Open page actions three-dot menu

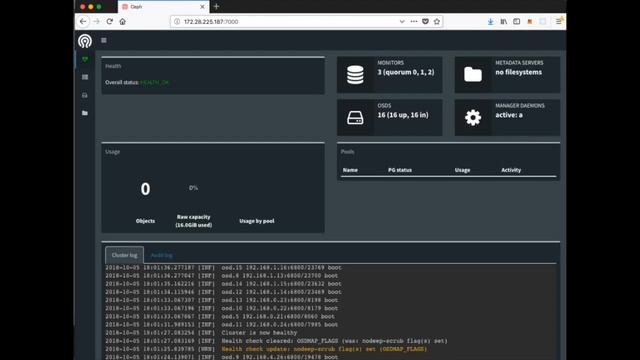(x=414, y=21)
